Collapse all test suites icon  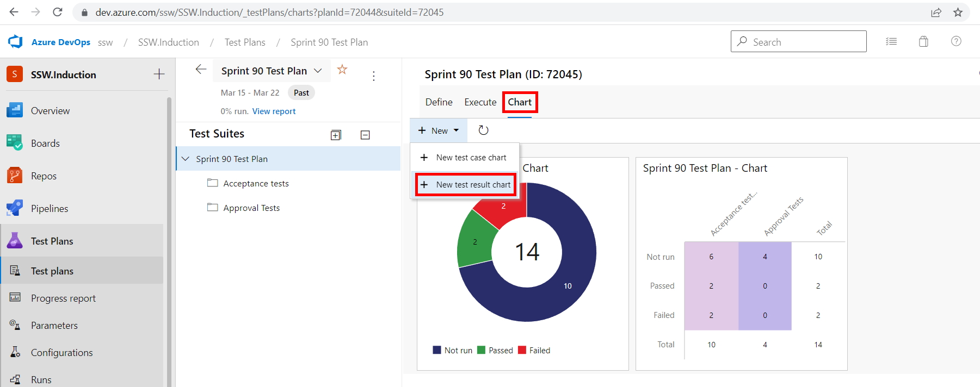(x=365, y=135)
